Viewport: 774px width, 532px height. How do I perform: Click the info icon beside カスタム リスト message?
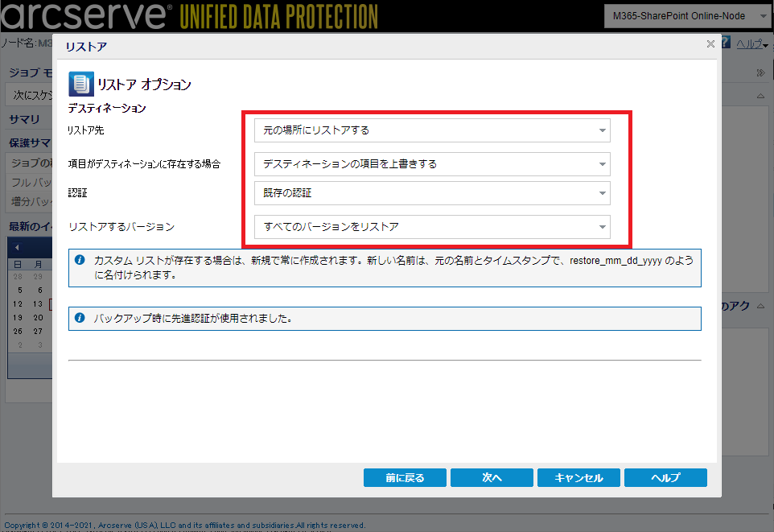[x=80, y=260]
